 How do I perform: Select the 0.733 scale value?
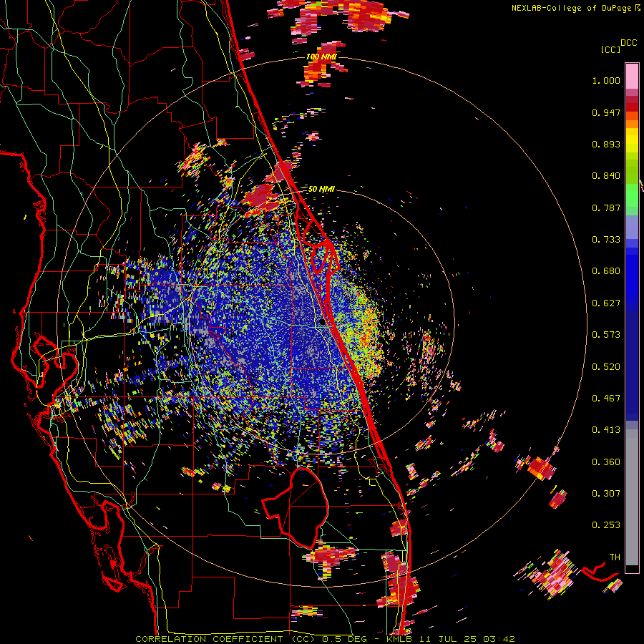[606, 240]
